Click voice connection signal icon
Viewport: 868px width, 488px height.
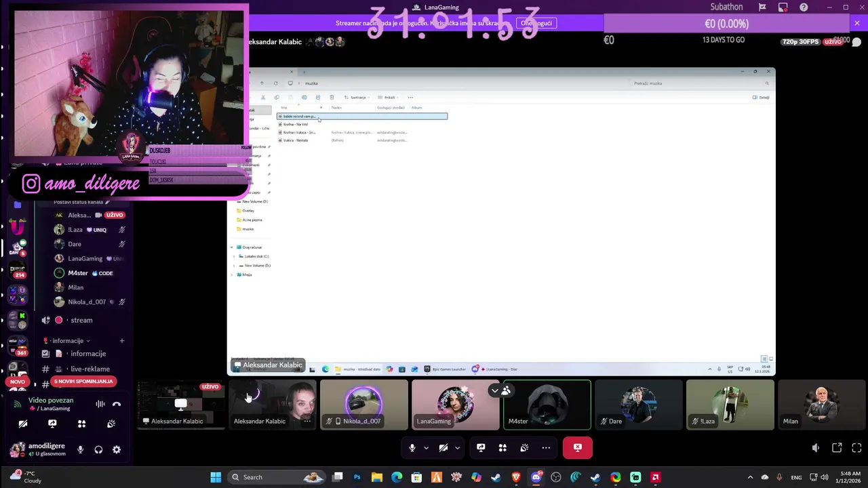point(18,404)
